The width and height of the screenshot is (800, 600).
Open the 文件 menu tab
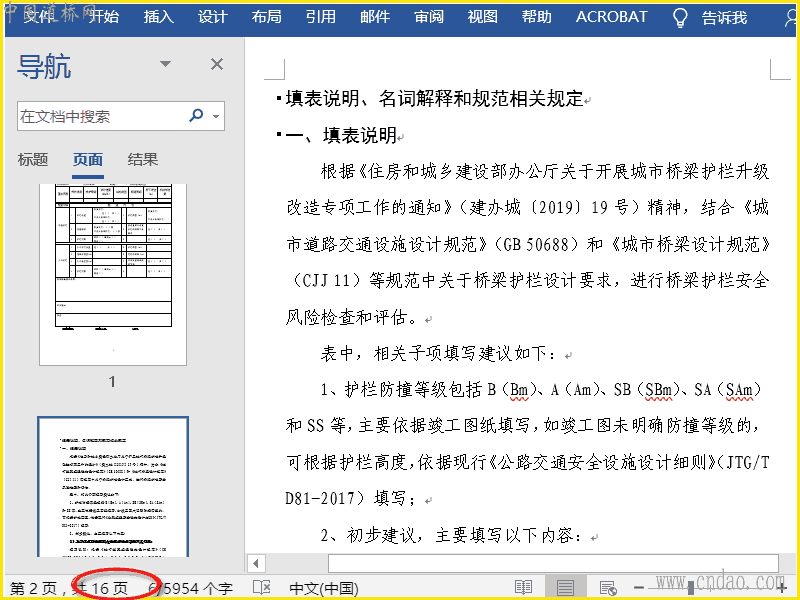pos(38,16)
